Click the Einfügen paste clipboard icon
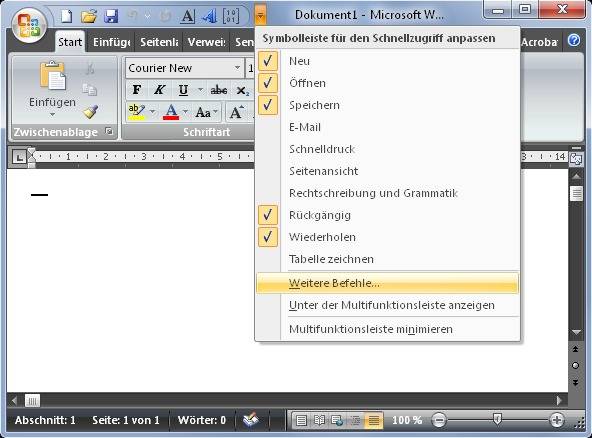 tap(52, 76)
